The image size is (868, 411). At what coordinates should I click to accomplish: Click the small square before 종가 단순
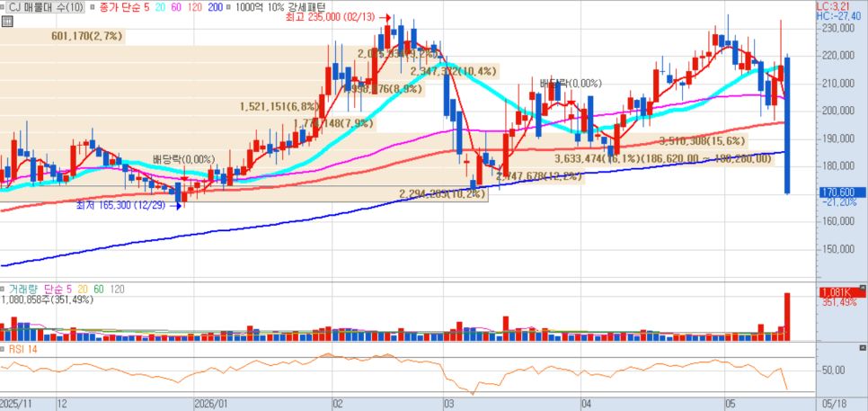[x=92, y=8]
